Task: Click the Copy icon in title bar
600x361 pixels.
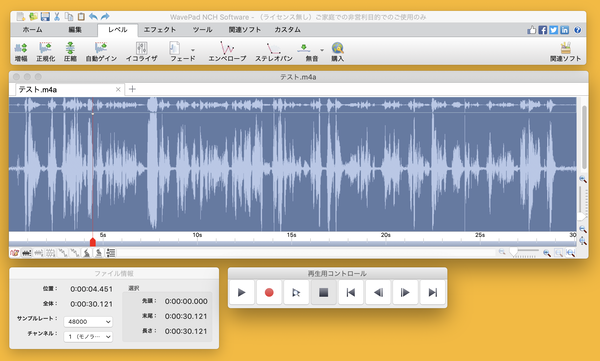Action: (69, 16)
